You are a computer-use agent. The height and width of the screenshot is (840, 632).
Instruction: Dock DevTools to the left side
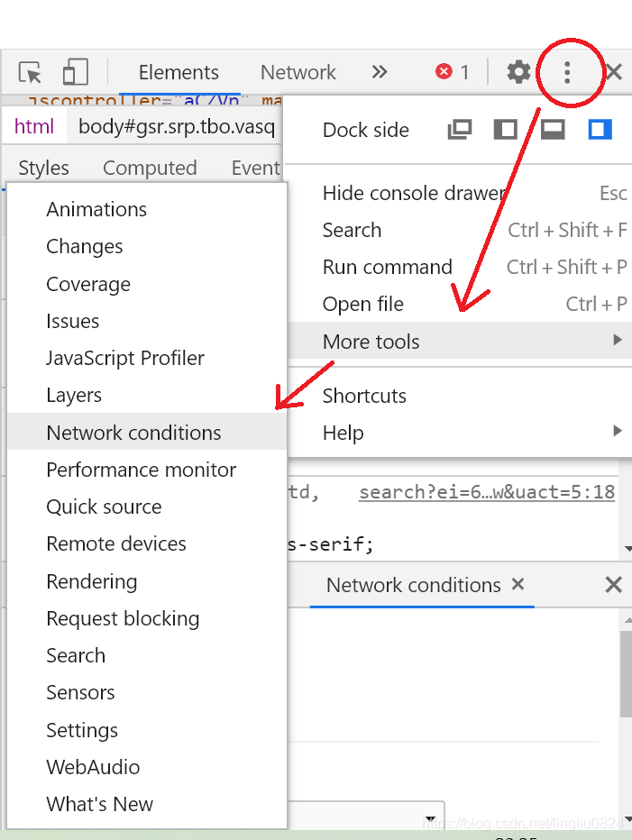point(505,130)
